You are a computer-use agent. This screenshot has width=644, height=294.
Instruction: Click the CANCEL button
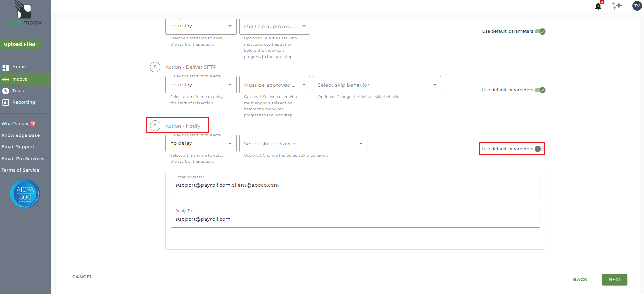(82, 277)
